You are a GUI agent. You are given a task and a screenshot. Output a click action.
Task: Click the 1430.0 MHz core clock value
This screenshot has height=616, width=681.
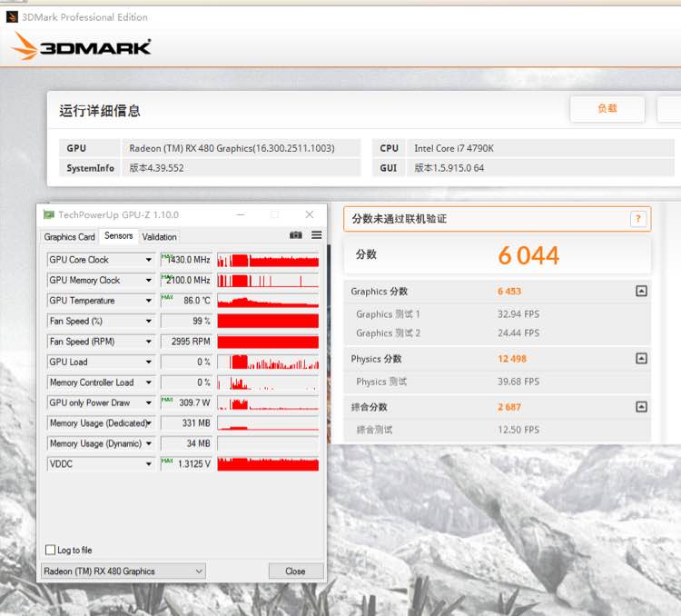[x=186, y=260]
